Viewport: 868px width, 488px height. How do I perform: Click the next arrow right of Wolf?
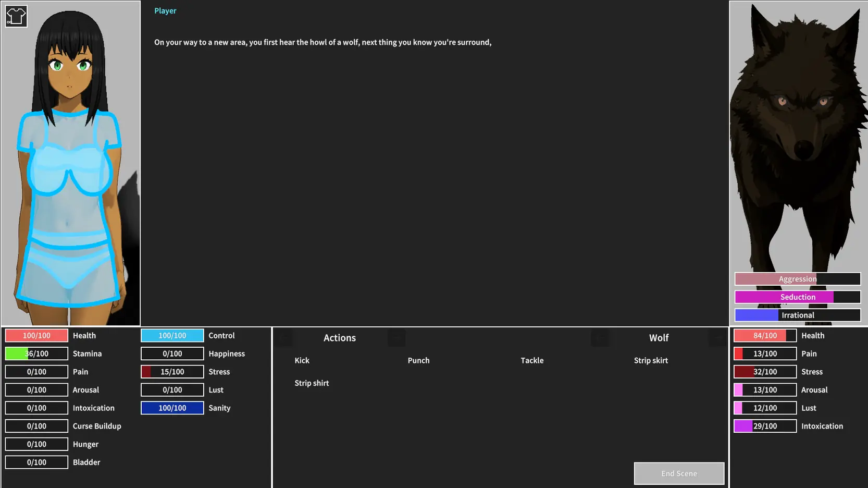[x=718, y=338]
